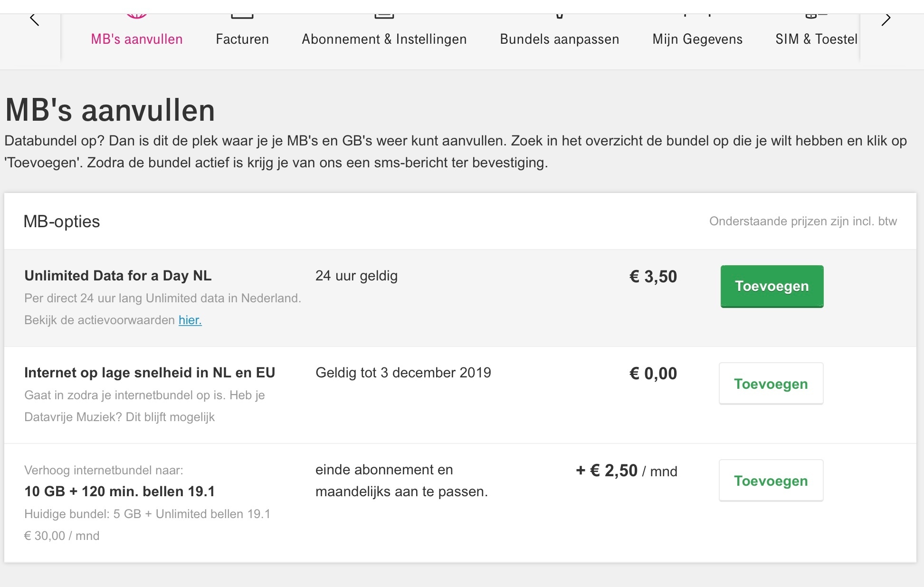Click Toevoegen for Internet op lage snelheid

[x=771, y=384]
